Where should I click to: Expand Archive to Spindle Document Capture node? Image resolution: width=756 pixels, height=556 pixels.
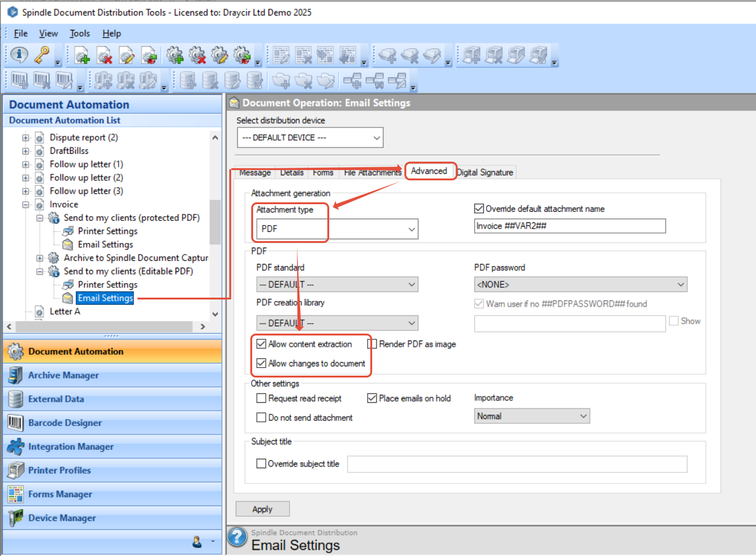(x=40, y=258)
